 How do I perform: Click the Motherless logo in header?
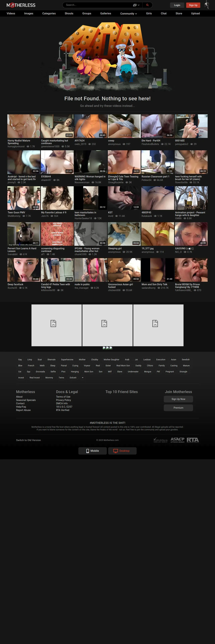pos(21,5)
